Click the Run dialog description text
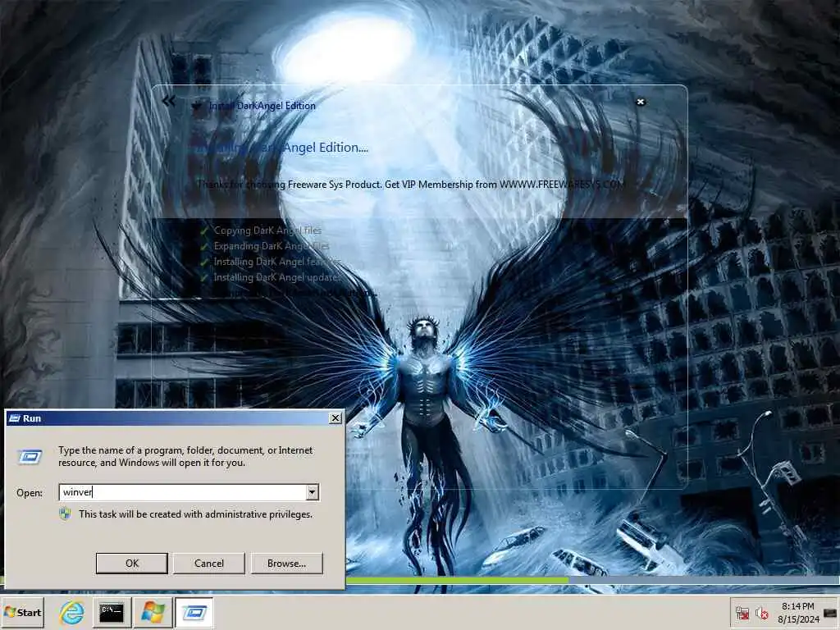 click(185, 456)
